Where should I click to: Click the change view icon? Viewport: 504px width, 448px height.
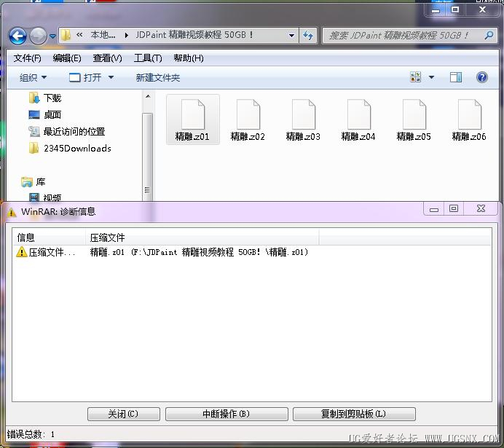pyautogui.click(x=416, y=77)
